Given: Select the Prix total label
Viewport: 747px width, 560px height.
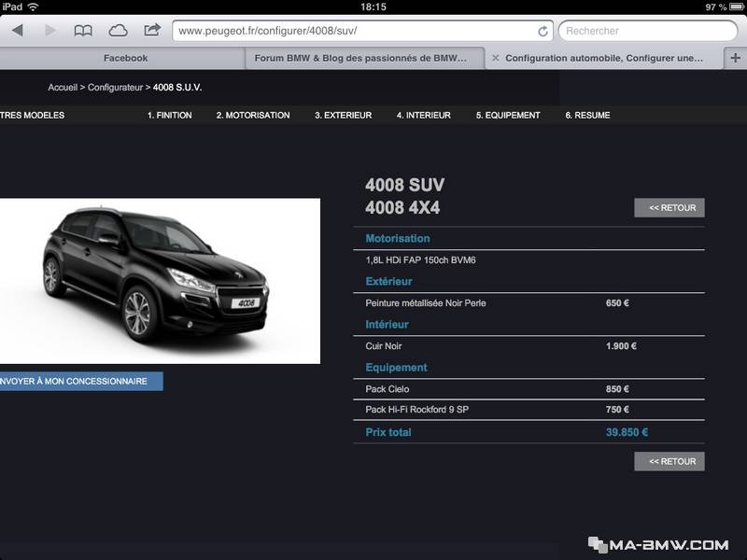Looking at the screenshot, I should (388, 432).
